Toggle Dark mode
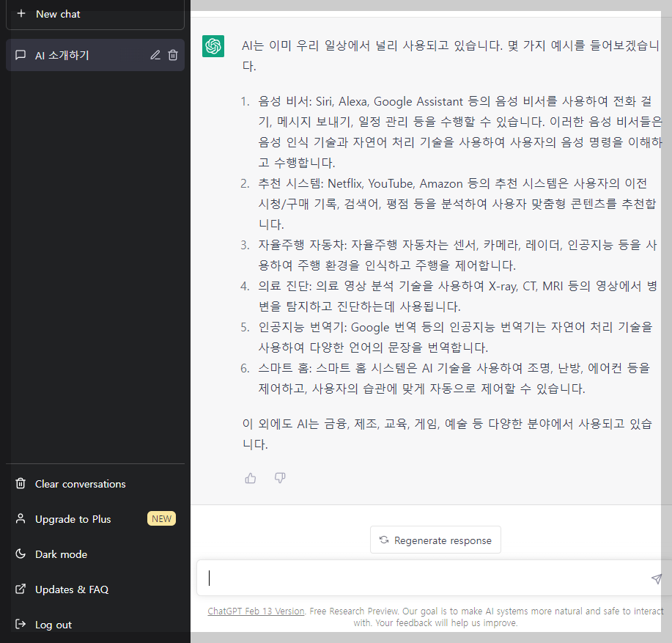 pyautogui.click(x=95, y=554)
